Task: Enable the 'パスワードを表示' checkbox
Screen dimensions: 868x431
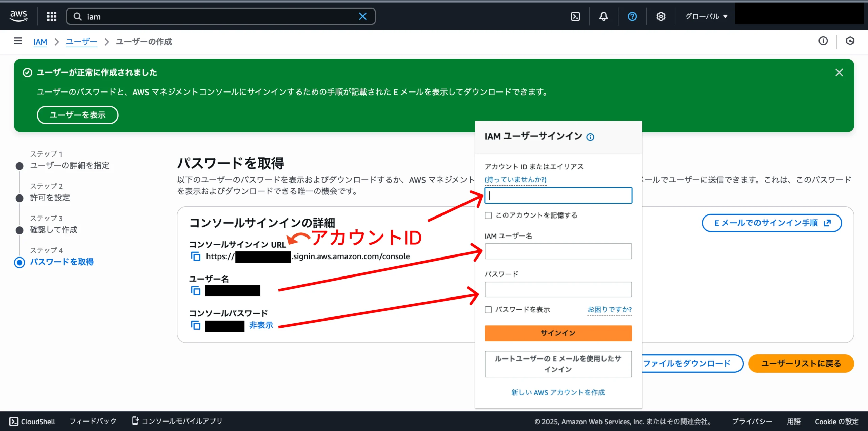Action: coord(488,310)
